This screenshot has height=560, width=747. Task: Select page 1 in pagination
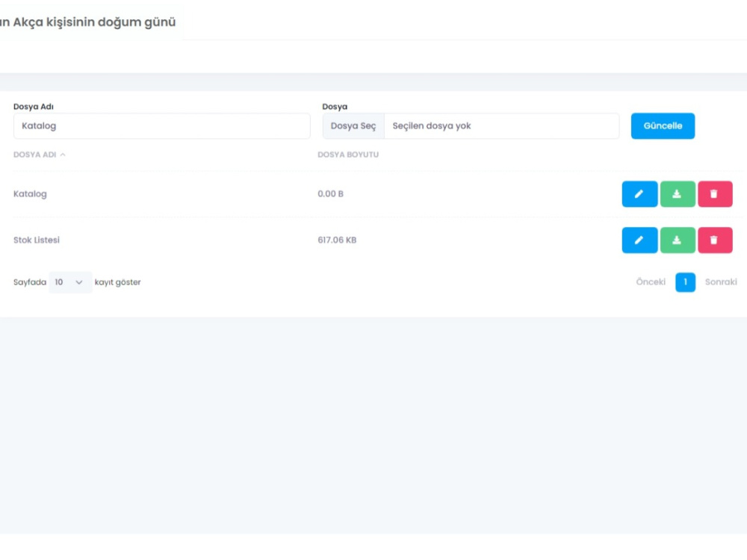685,282
